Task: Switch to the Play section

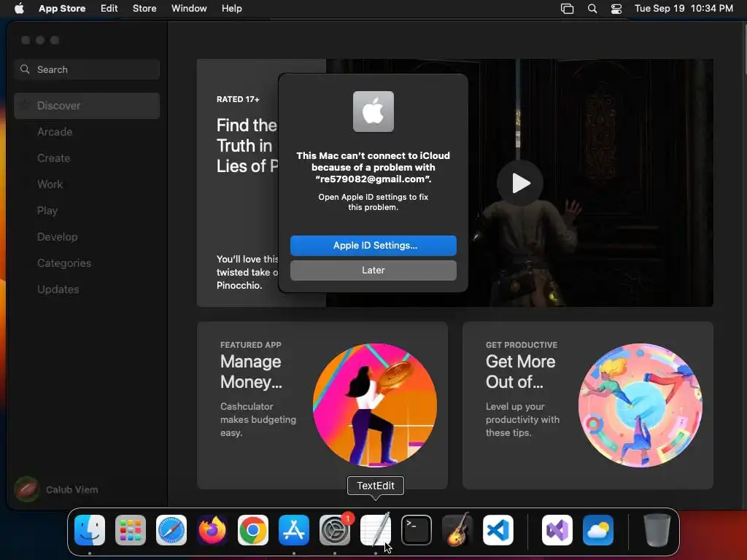Action: pyautogui.click(x=87, y=211)
